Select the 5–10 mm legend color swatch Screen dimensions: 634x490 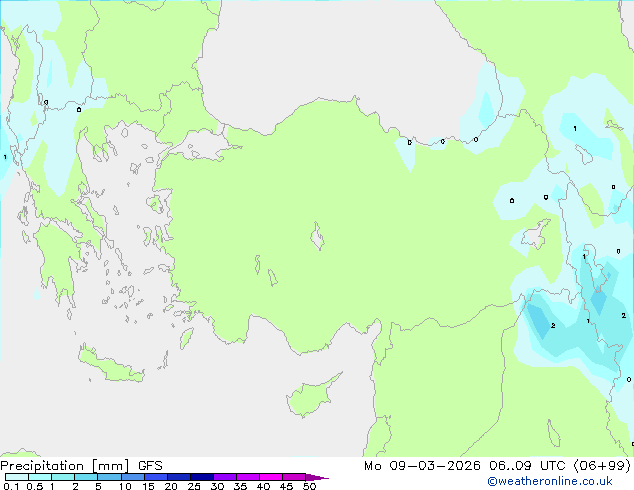[x=109, y=477]
